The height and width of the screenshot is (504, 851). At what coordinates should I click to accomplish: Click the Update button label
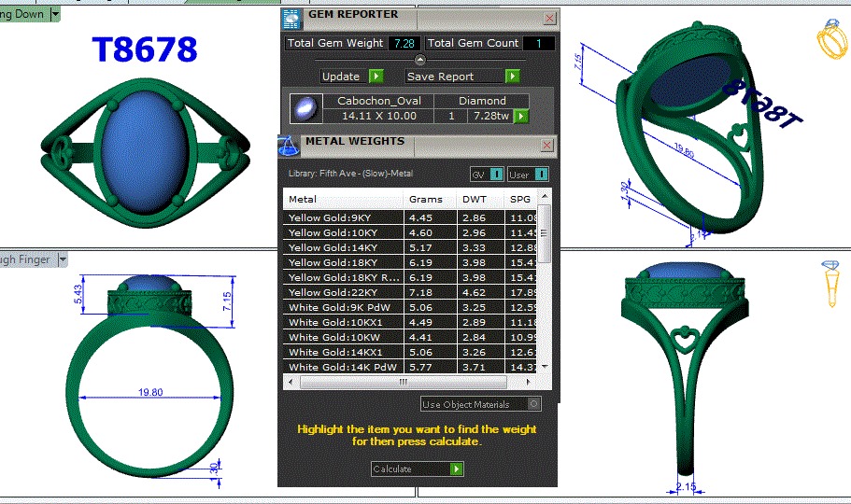[x=341, y=77]
